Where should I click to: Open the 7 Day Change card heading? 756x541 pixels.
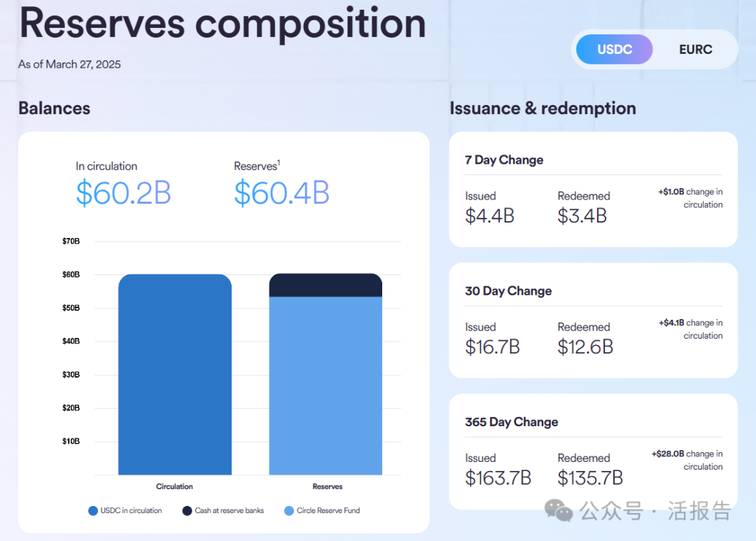pyautogui.click(x=504, y=160)
